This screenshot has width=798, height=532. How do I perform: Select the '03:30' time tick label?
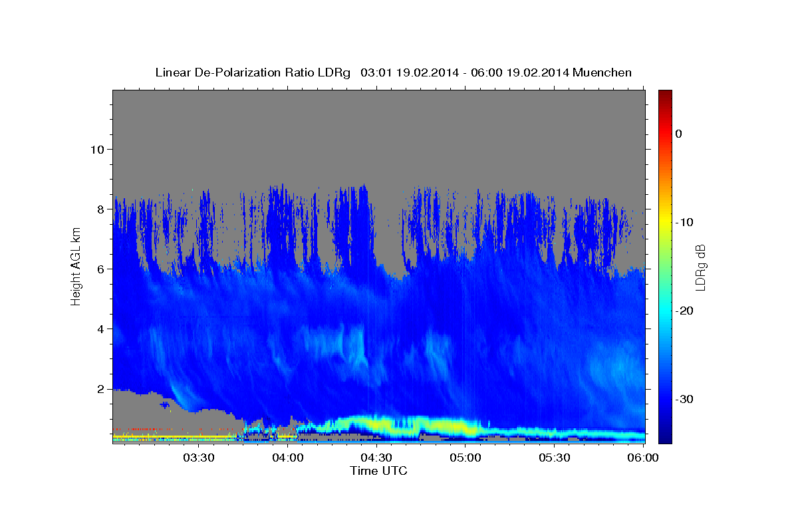pyautogui.click(x=199, y=458)
